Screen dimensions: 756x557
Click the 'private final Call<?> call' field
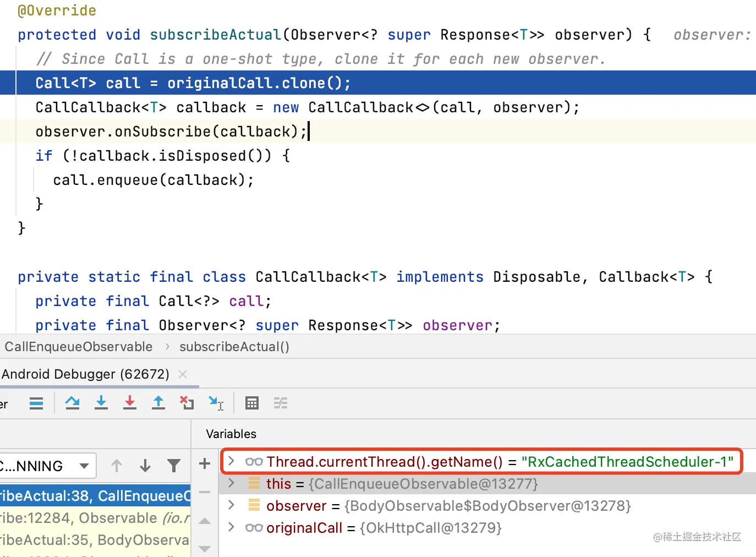click(x=154, y=301)
